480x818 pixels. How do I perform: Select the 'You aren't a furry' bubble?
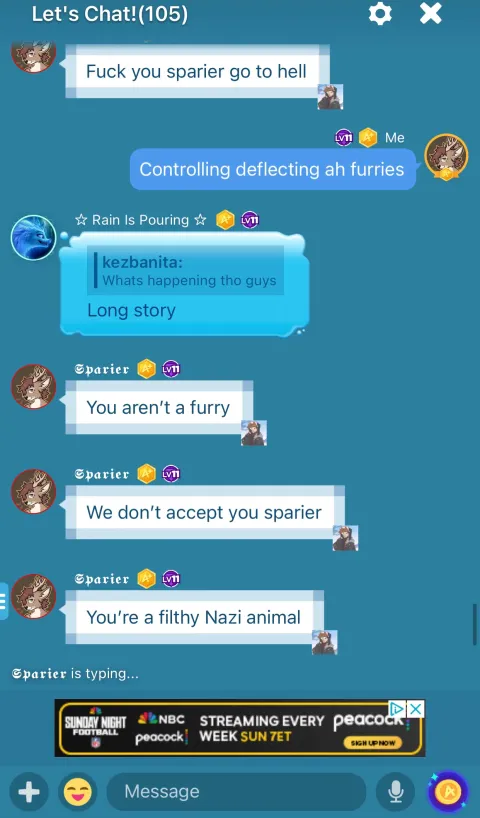[159, 407]
